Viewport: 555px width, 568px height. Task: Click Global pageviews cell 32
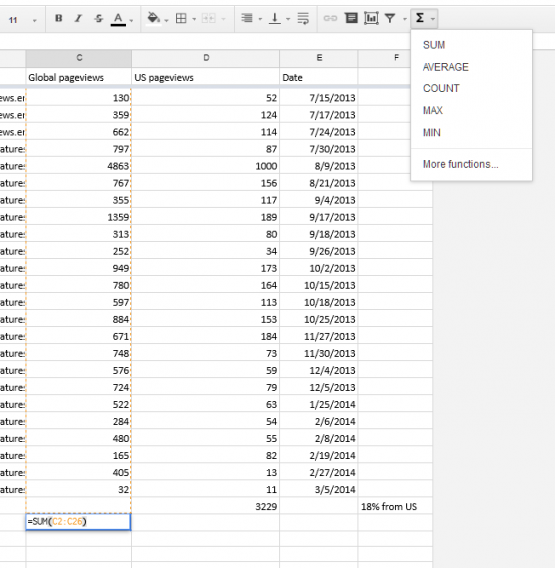[x=79, y=489]
